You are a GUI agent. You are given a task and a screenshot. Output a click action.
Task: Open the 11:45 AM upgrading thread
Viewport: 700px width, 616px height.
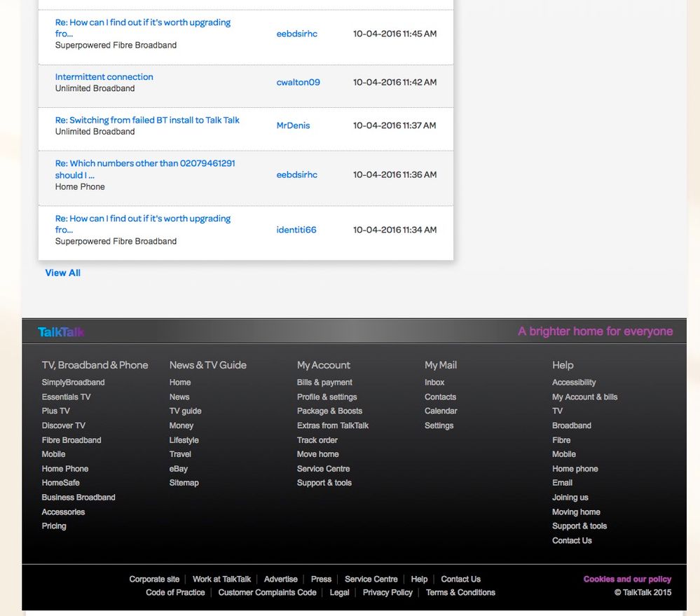[143, 27]
